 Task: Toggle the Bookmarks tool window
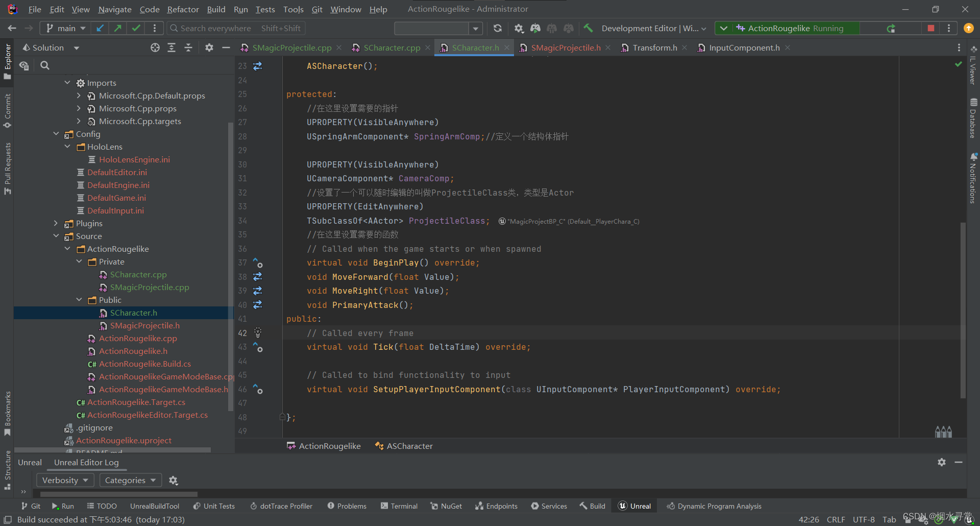[7, 411]
